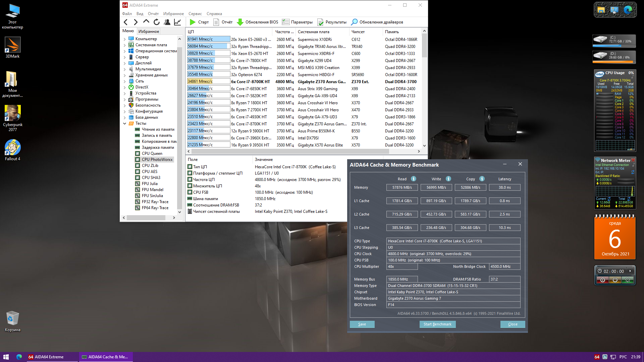644x362 pixels.
Task: Open Windows Start menu button
Action: point(6,357)
